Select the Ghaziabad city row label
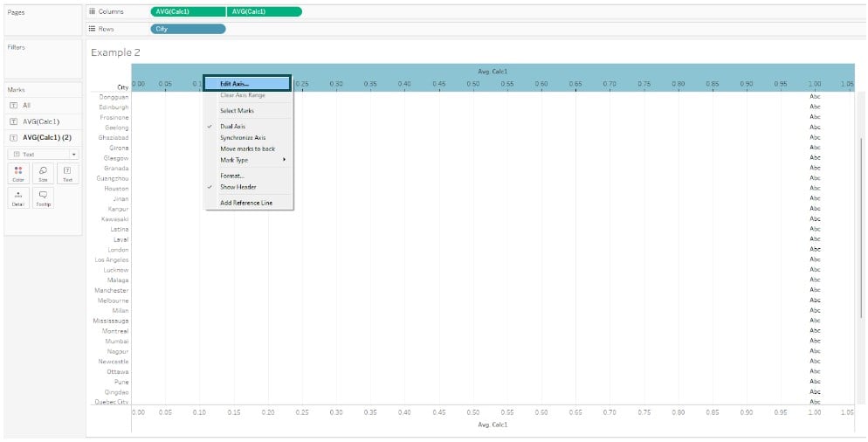 (x=114, y=137)
